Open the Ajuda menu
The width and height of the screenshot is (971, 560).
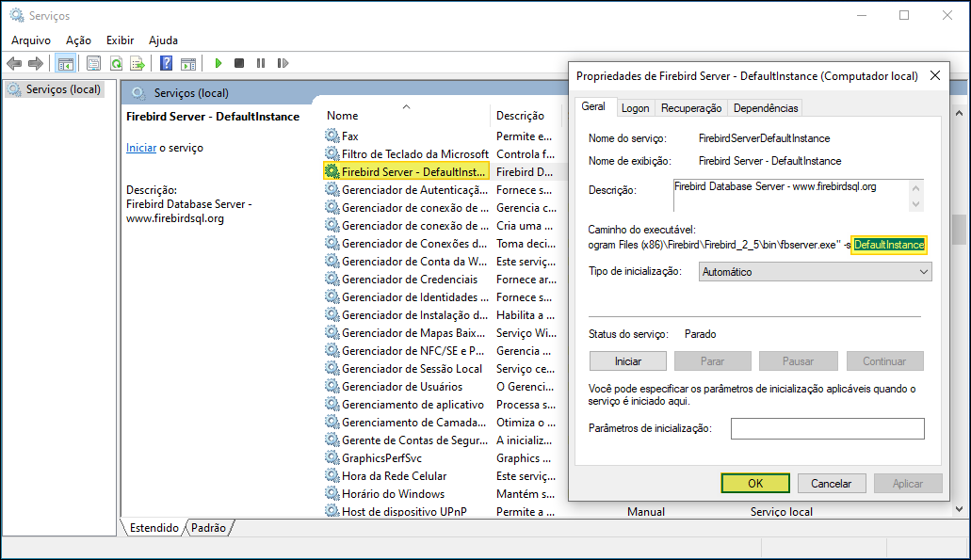pos(164,40)
